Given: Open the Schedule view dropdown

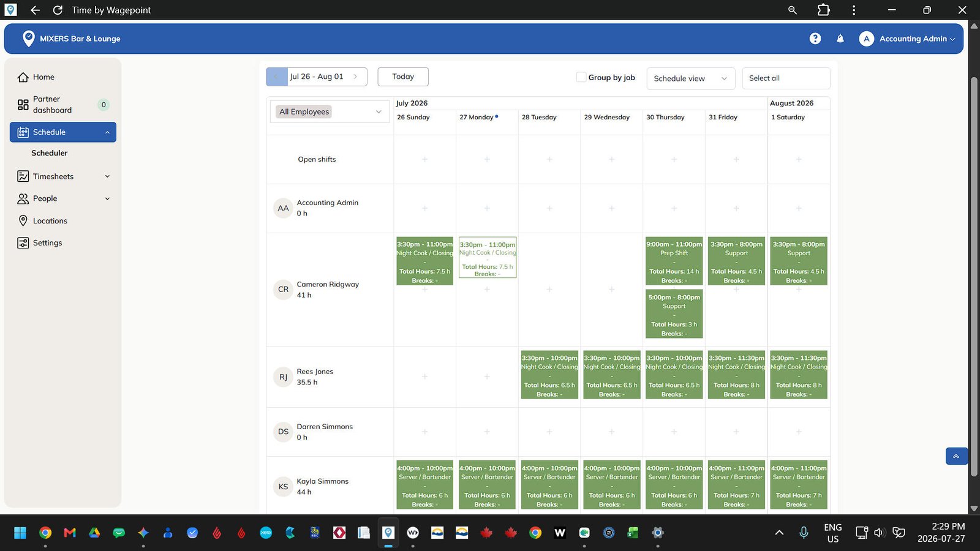Looking at the screenshot, I should [x=691, y=78].
